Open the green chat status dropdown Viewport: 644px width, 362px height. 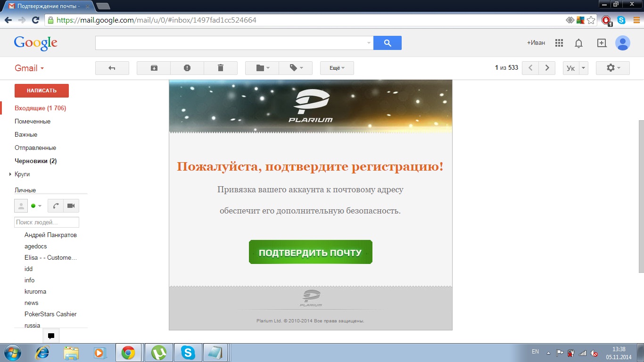tap(36, 206)
